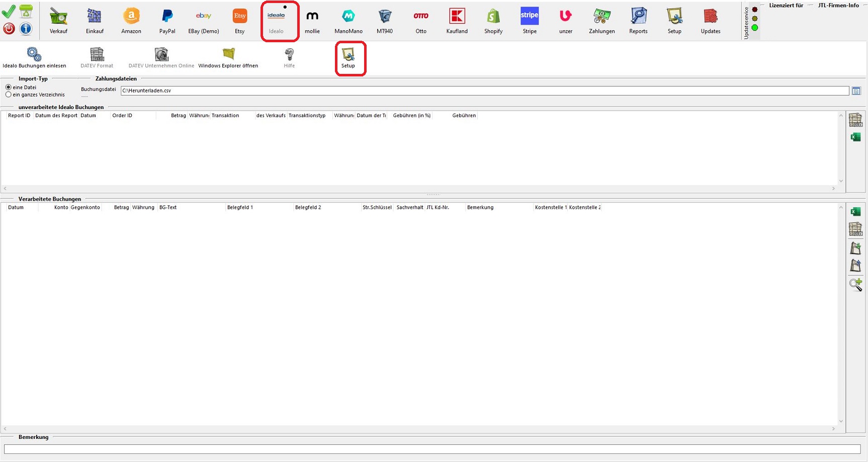Click the highlighted Idealo Setup icon
This screenshot has height=462, width=868.
click(348, 54)
